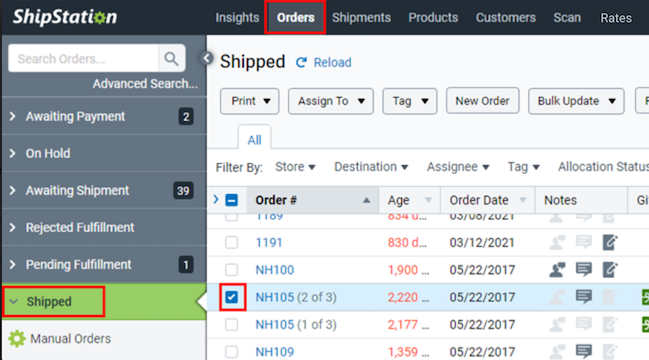Screen dimensions: 649x360
Task: Open the Manual Orders gear icon
Action: coord(17,338)
